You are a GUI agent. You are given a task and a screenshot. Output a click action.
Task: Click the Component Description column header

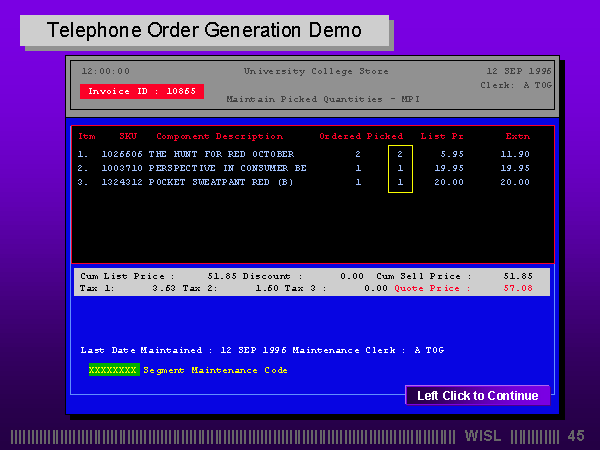click(219, 136)
